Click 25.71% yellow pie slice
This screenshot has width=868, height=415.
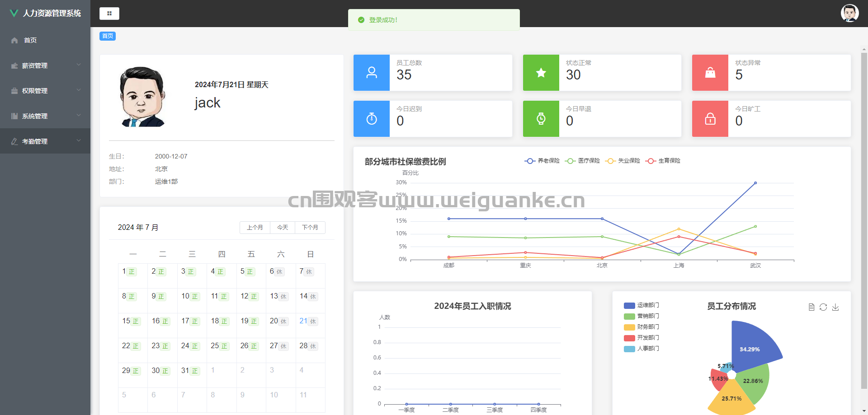(x=731, y=399)
